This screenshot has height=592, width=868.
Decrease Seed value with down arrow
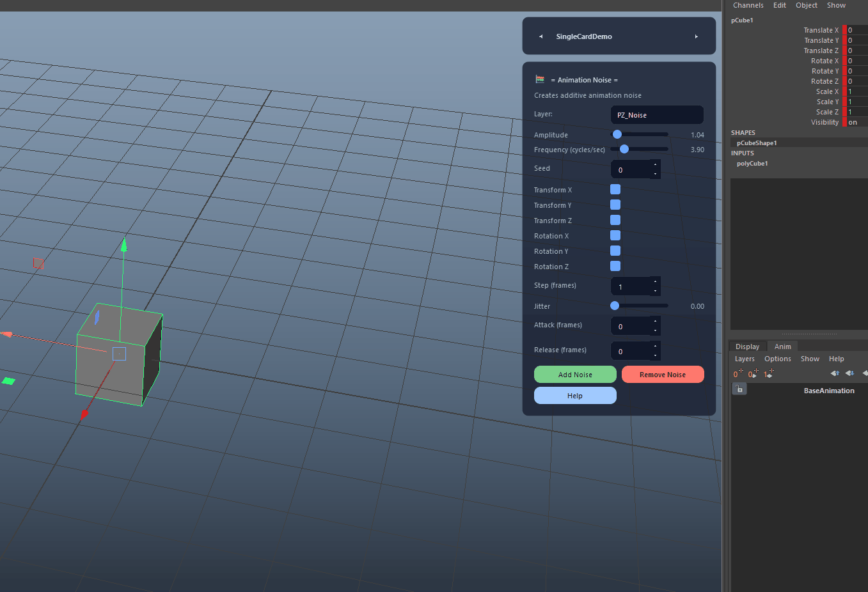click(655, 174)
